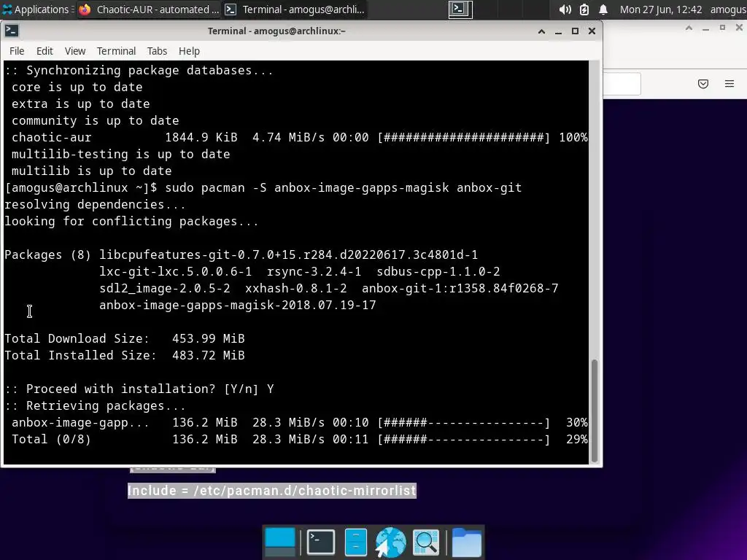
Task: Open the home folder dock icon
Action: 466,542
